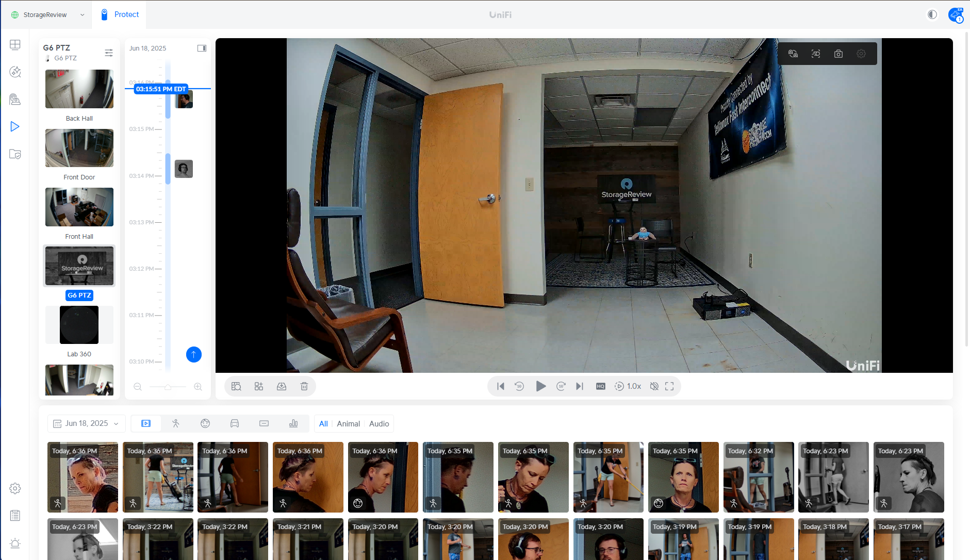Click the page vertical scrollbar
Image resolution: width=970 pixels, height=560 pixels.
[967, 188]
